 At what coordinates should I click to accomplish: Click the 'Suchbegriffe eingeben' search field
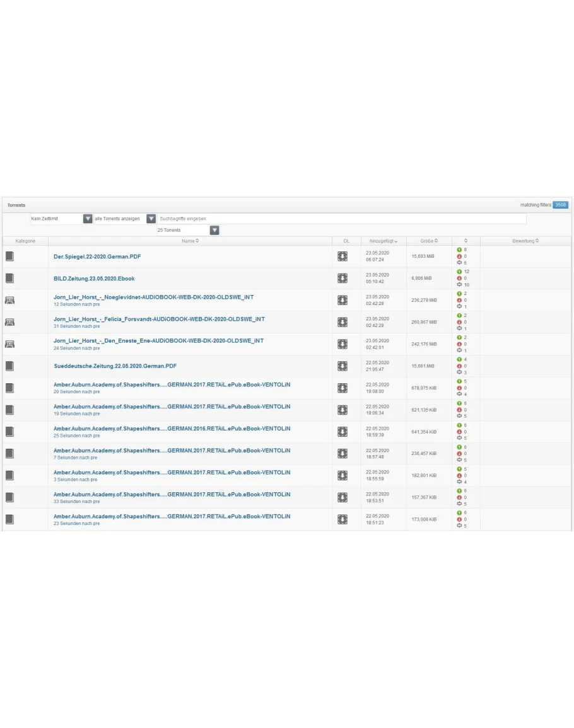click(x=341, y=219)
